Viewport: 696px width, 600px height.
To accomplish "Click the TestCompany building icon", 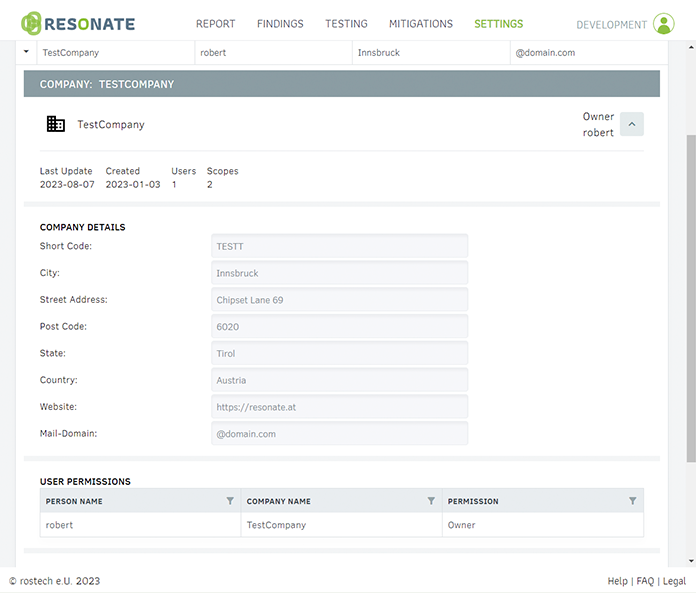I will (x=56, y=124).
